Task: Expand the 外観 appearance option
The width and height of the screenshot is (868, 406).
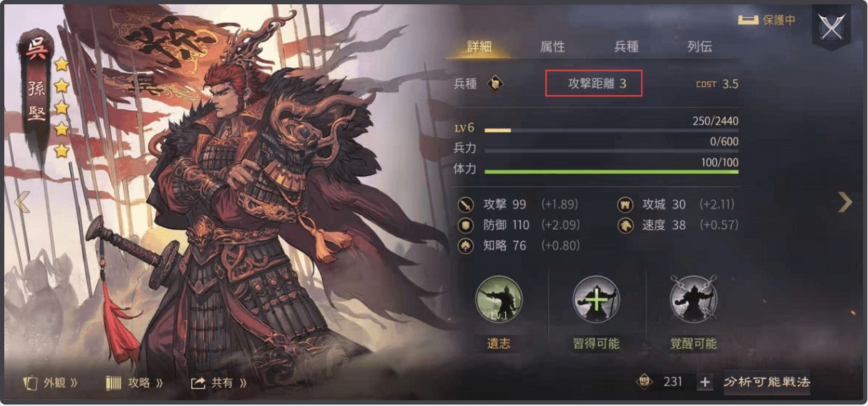Action: [51, 383]
